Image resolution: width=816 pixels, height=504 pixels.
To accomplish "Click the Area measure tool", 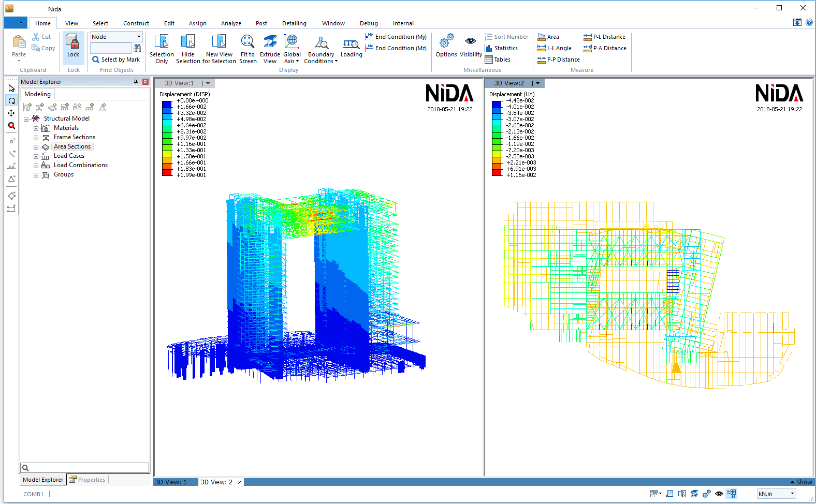I will pyautogui.click(x=548, y=37).
